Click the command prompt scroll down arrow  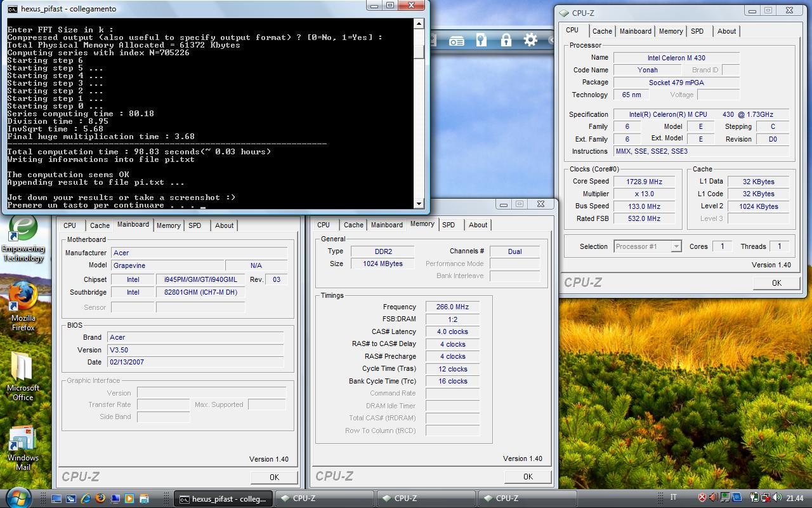click(x=419, y=203)
